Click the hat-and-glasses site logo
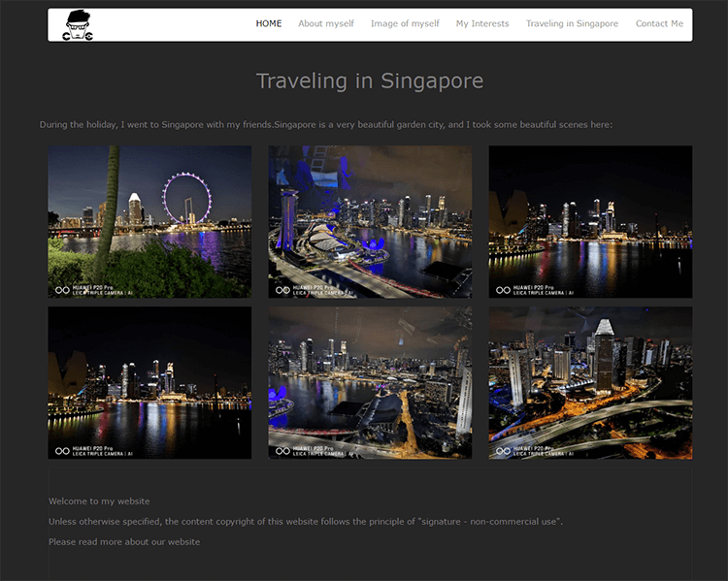This screenshot has height=581, width=728. click(x=79, y=25)
